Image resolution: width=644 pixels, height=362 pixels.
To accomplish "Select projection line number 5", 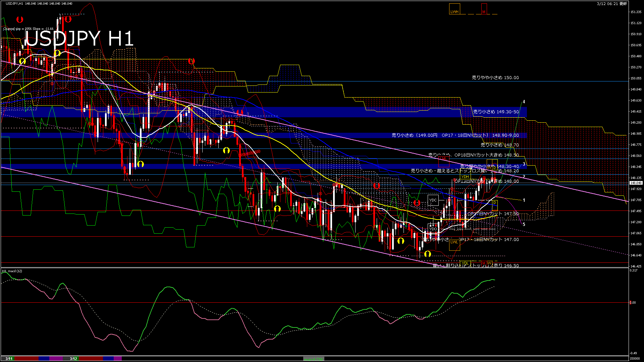I will pos(524,224).
